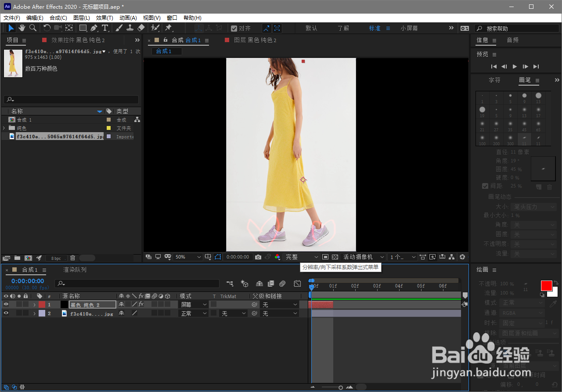Viewport: 562px width, 392px height.
Task: Select the Puppet Pin tool
Action: click(x=168, y=28)
